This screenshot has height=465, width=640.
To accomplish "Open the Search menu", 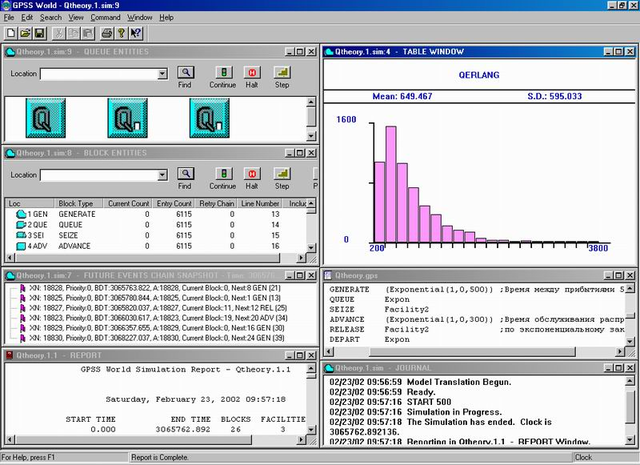I will coord(51,18).
